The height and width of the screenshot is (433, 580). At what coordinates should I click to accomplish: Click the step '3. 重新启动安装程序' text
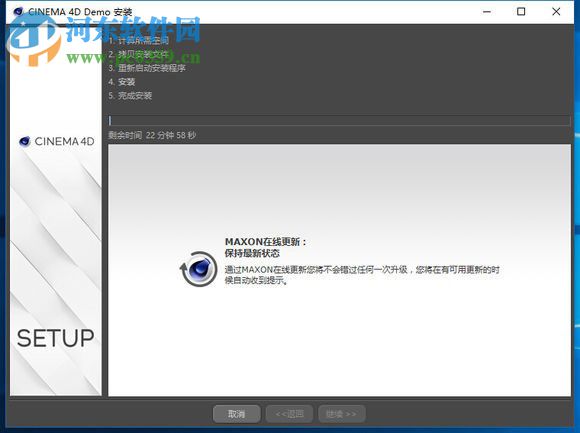point(147,68)
